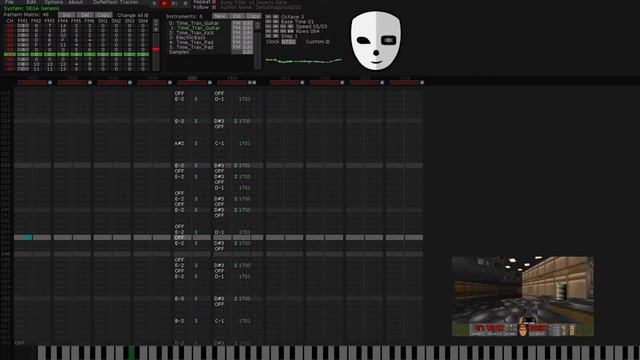
Task: Click the red Play button
Action: pyautogui.click(x=164, y=3)
